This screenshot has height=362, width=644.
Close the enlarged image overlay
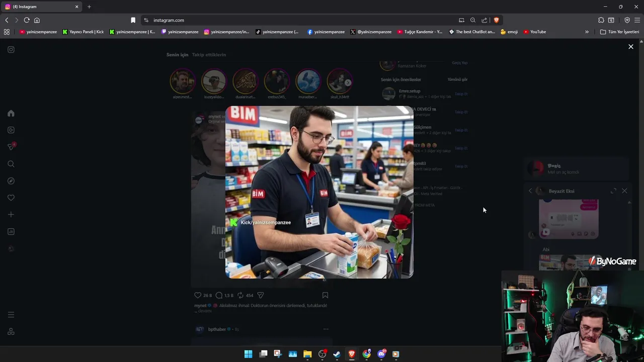630,47
